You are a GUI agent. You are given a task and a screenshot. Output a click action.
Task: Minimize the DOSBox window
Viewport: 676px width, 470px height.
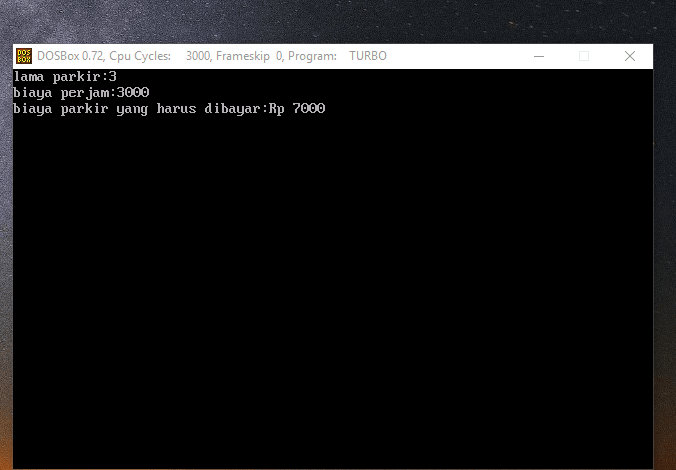[x=538, y=56]
